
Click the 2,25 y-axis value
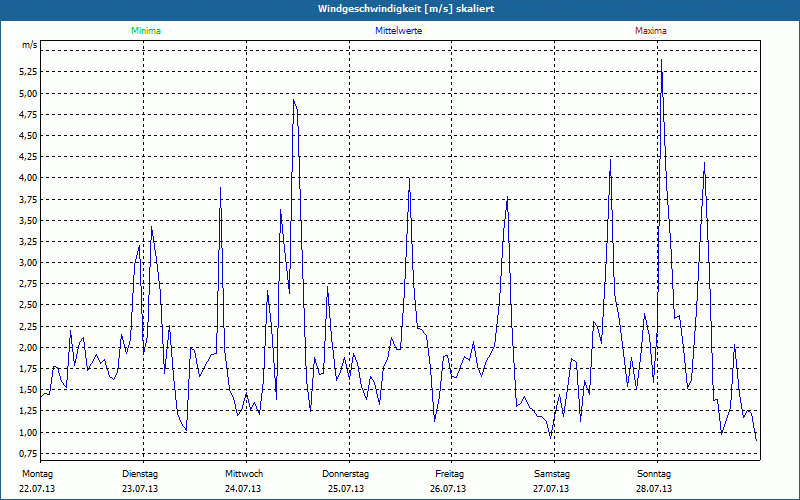pos(29,327)
